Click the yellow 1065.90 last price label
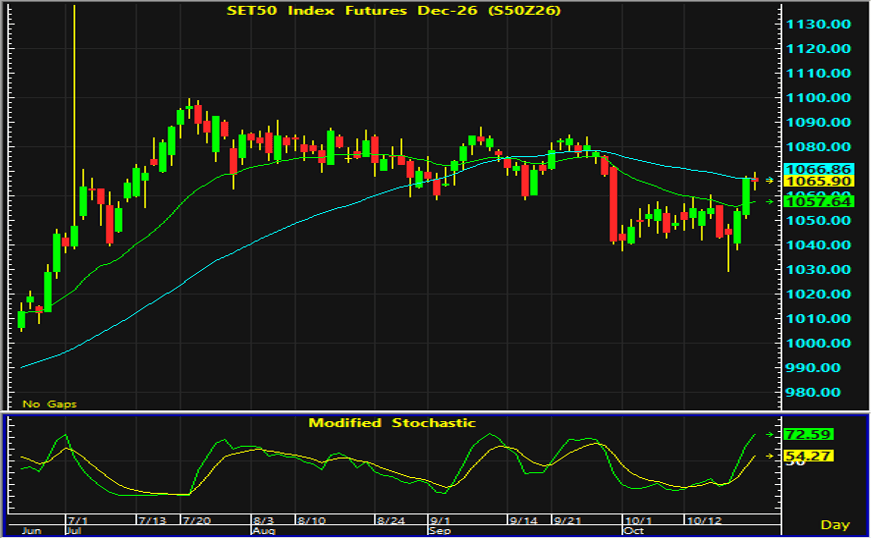872x539 pixels. (818, 181)
